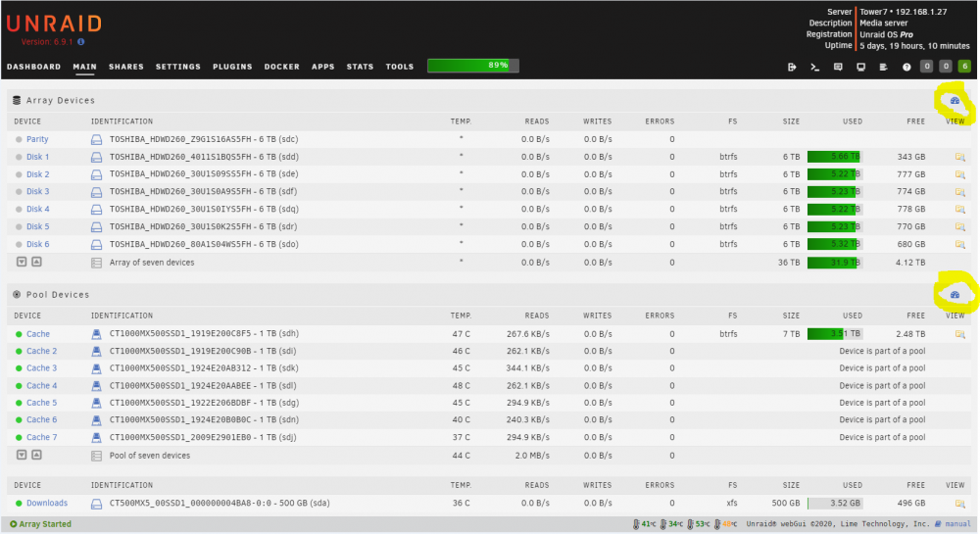This screenshot has width=980, height=534.
Task: Browse Disk 1 contents via view folder icon
Action: 959,158
